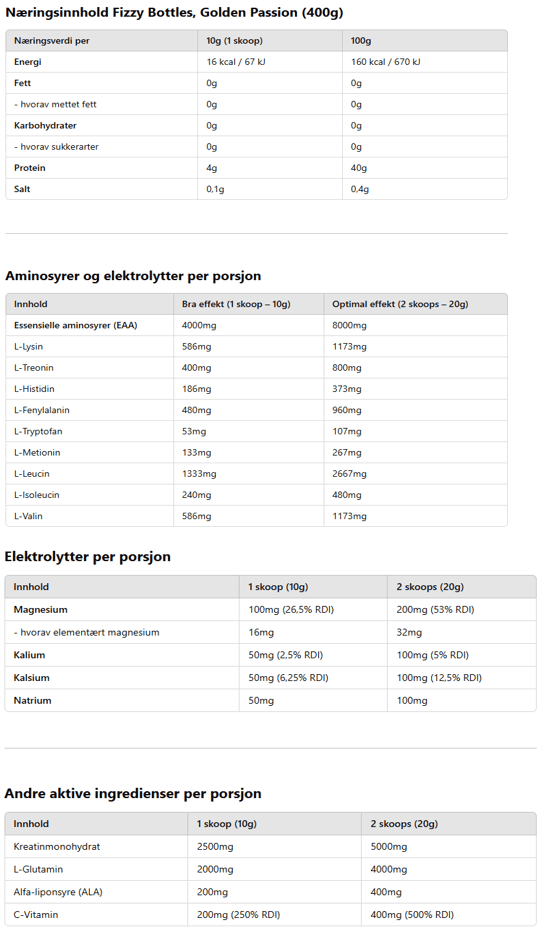551x931 pixels.
Task: Select the Magnesium '100mg (26,5% RDI)' cell
Action: click(x=291, y=610)
